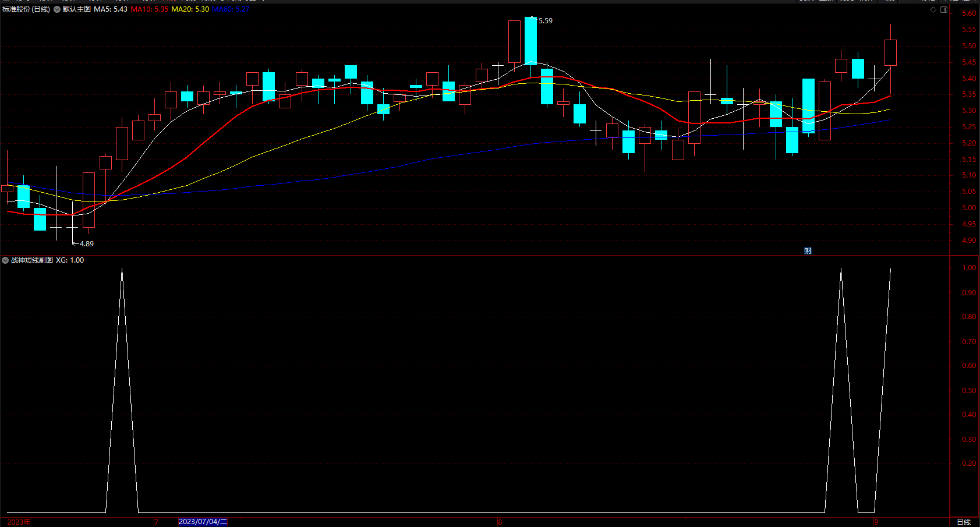Select the MA20: 5.30 indicator label
This screenshot has width=980, height=527.
point(190,9)
